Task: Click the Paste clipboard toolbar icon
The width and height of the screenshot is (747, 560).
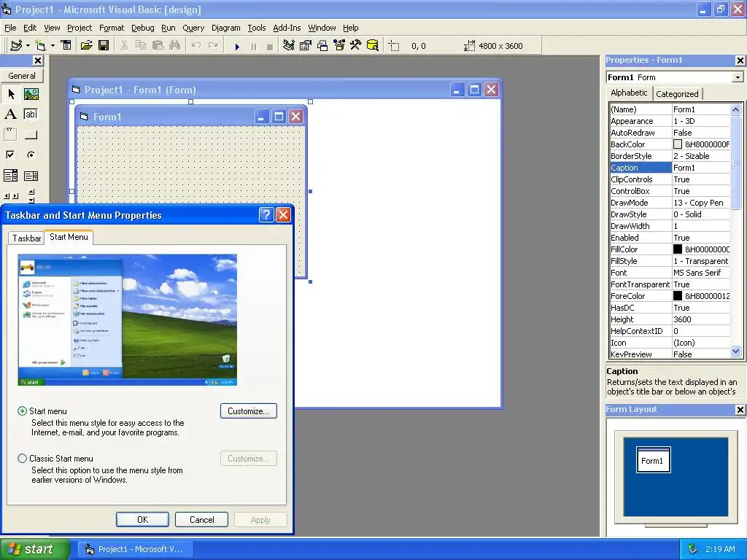Action: click(158, 45)
